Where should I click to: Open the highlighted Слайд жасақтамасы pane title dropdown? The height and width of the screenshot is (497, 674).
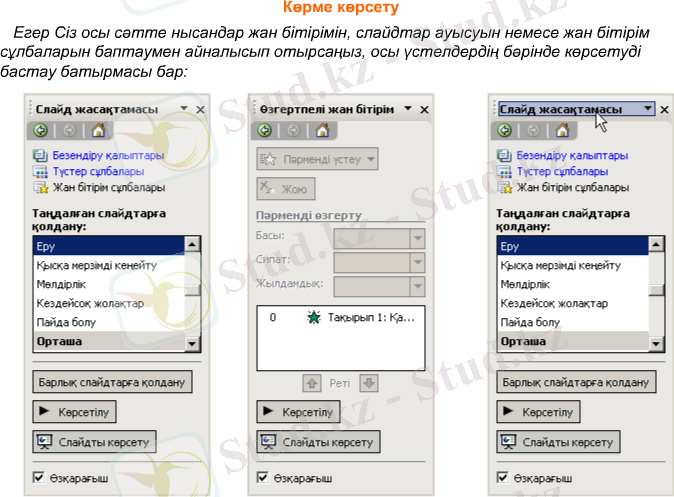[648, 108]
